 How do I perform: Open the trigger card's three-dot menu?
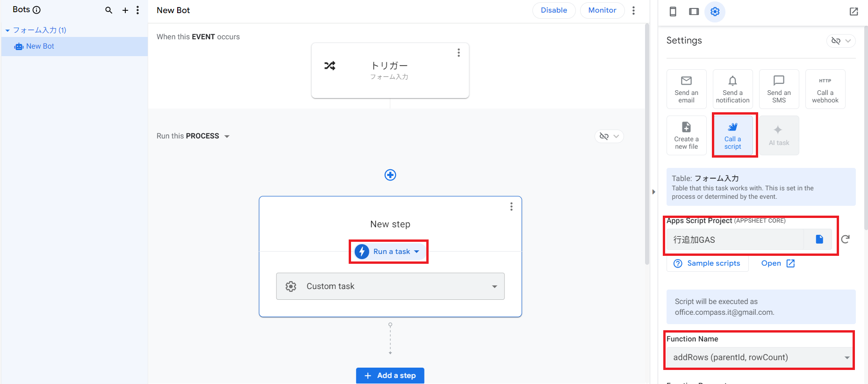coord(459,53)
